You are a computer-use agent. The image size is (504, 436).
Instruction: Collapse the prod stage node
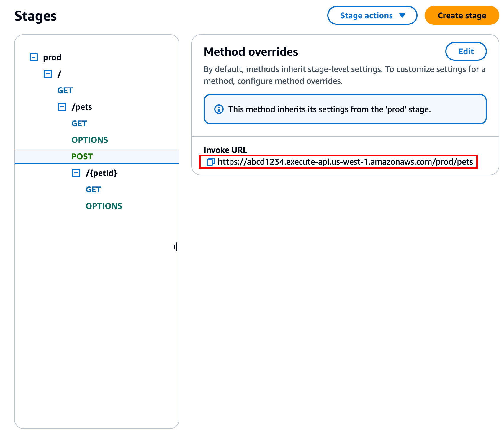33,57
